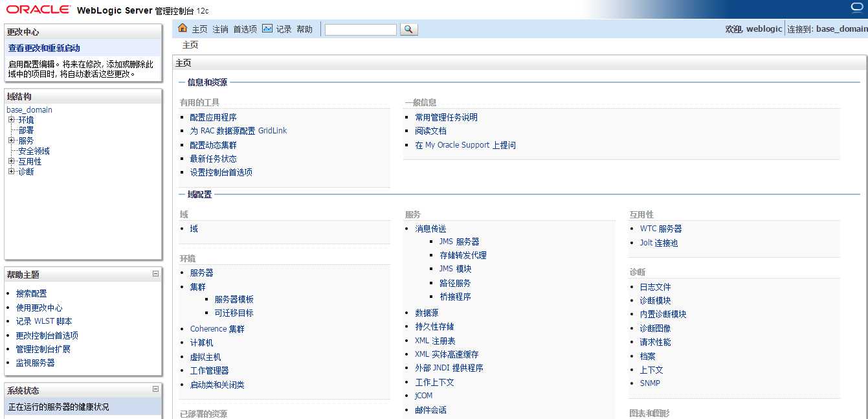This screenshot has height=419, width=868.
Task: Open Jolt 连接池 link
Action: (x=659, y=243)
